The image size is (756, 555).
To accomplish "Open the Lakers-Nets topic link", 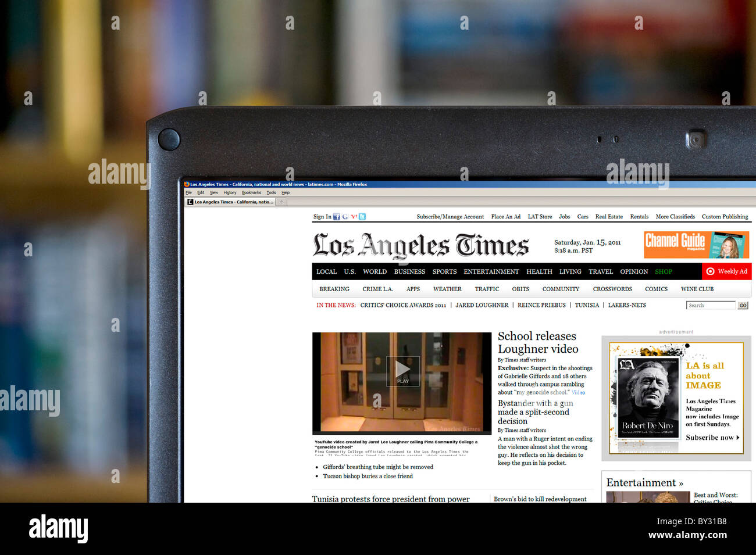I will pyautogui.click(x=627, y=305).
